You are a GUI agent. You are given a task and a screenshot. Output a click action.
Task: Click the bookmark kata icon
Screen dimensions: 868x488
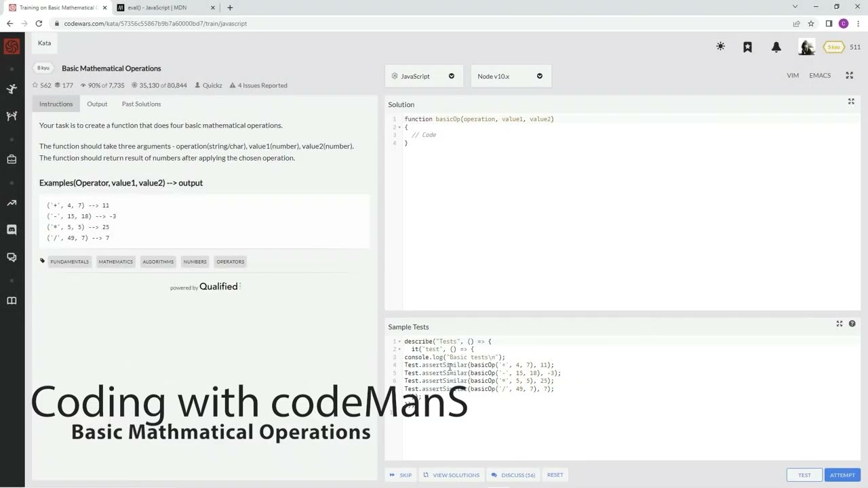point(747,47)
